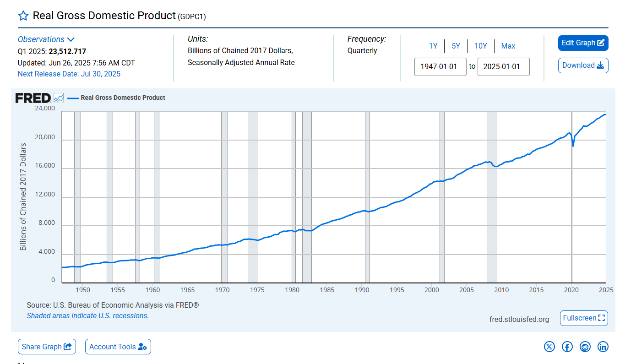636x364 pixels.
Task: Click the download arrow icon
Action: pyautogui.click(x=601, y=65)
